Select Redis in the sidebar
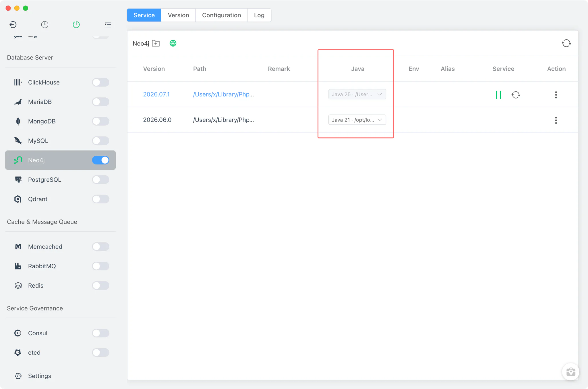588x389 pixels. [60, 286]
